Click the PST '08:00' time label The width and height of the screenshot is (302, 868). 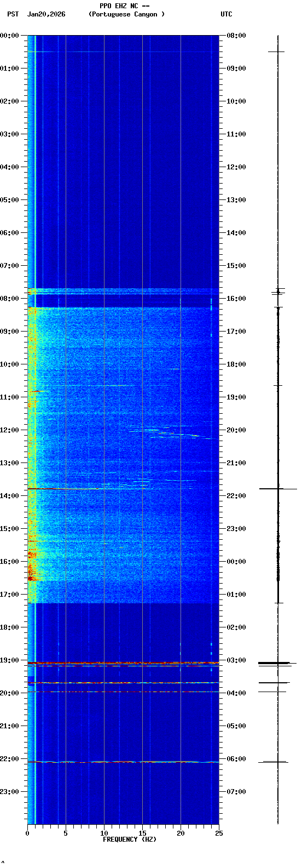[9, 299]
